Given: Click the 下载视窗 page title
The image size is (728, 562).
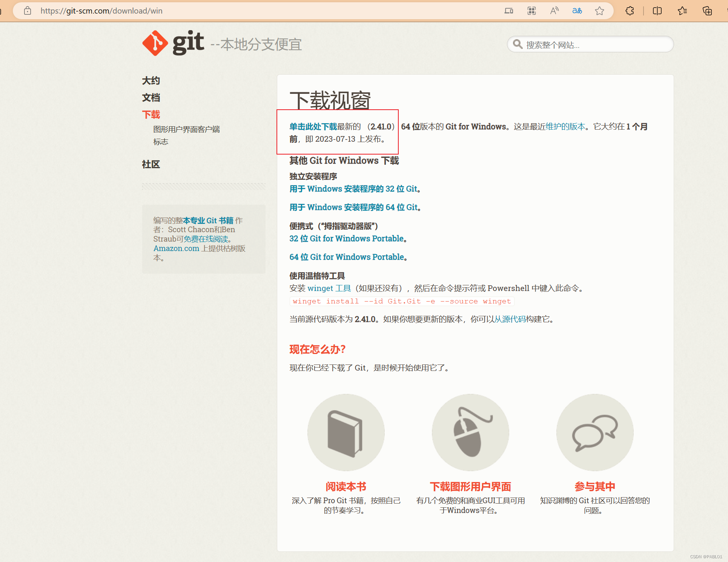Looking at the screenshot, I should (330, 100).
